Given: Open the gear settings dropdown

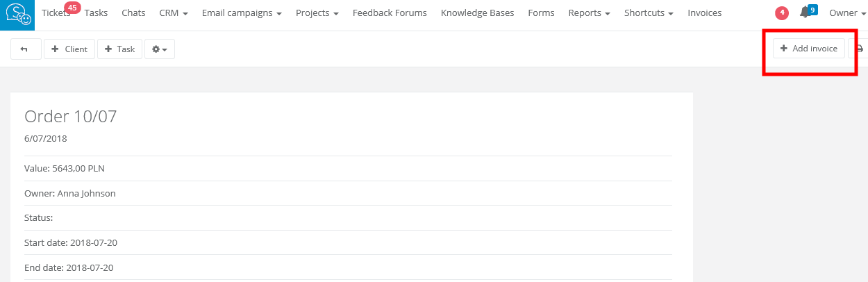Looking at the screenshot, I should [160, 49].
